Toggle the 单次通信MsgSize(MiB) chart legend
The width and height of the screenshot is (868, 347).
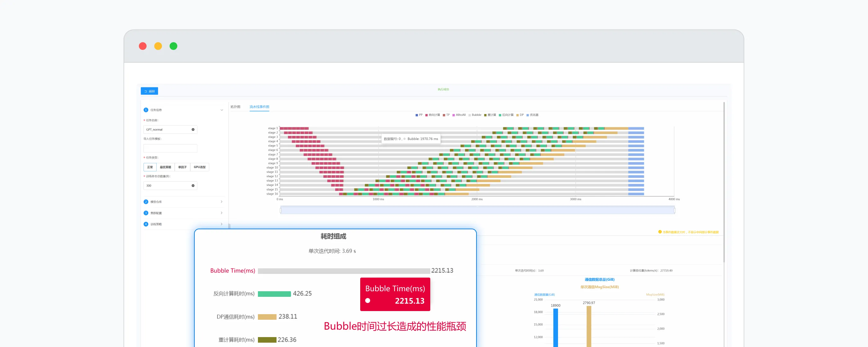click(600, 287)
